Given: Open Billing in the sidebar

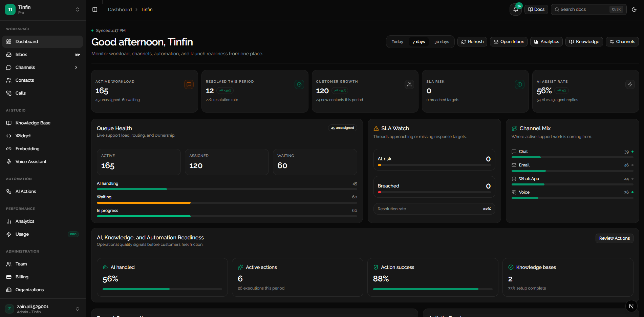Looking at the screenshot, I should pos(43,277).
